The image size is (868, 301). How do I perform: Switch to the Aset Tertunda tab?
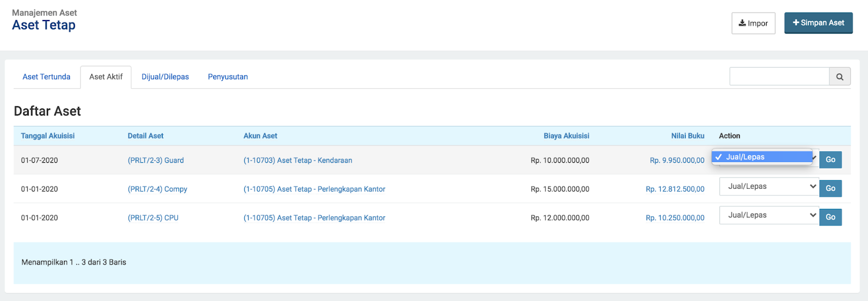click(47, 77)
